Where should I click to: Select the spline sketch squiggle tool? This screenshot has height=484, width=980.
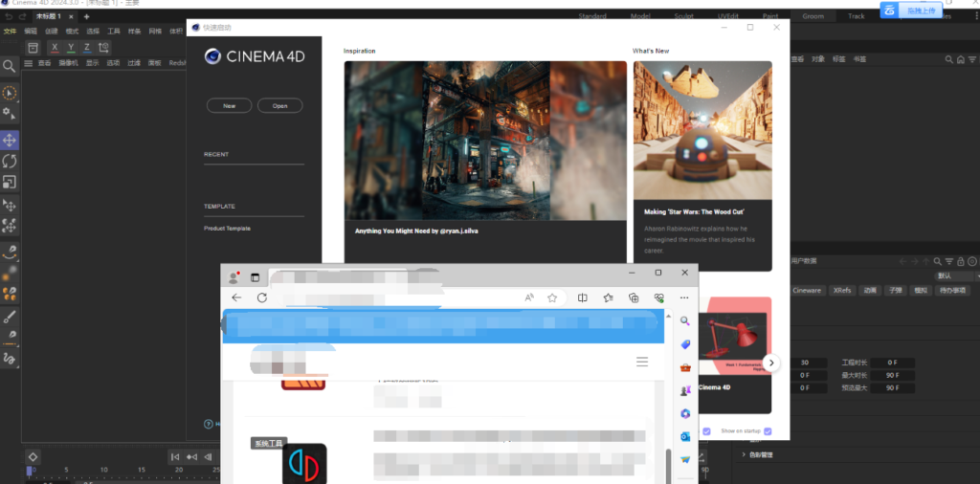[10, 359]
